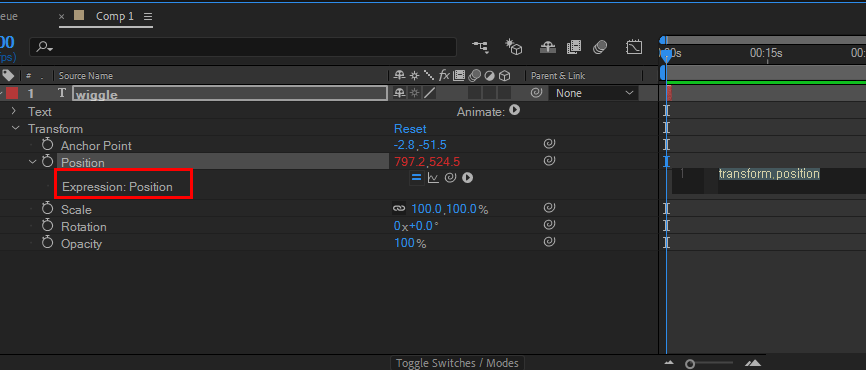The width and height of the screenshot is (866, 370).
Task: Click the Position stopwatch
Action: tap(47, 161)
